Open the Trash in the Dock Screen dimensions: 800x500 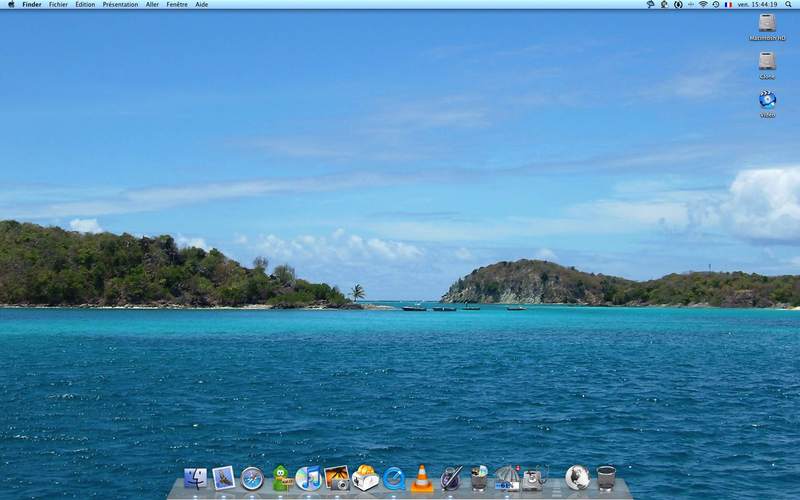[x=606, y=478]
